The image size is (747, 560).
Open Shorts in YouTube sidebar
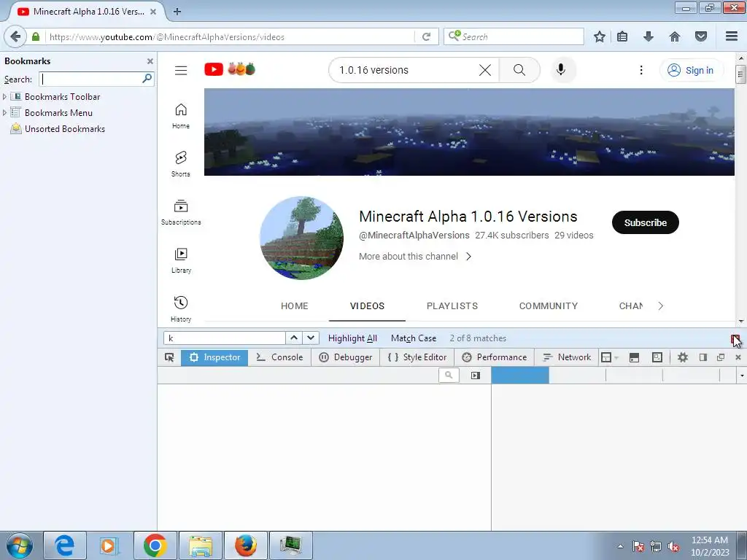click(181, 164)
